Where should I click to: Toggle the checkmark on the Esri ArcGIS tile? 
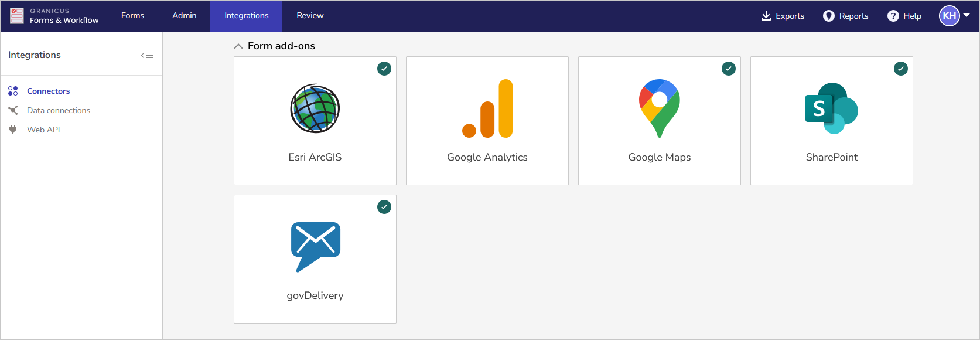[384, 69]
